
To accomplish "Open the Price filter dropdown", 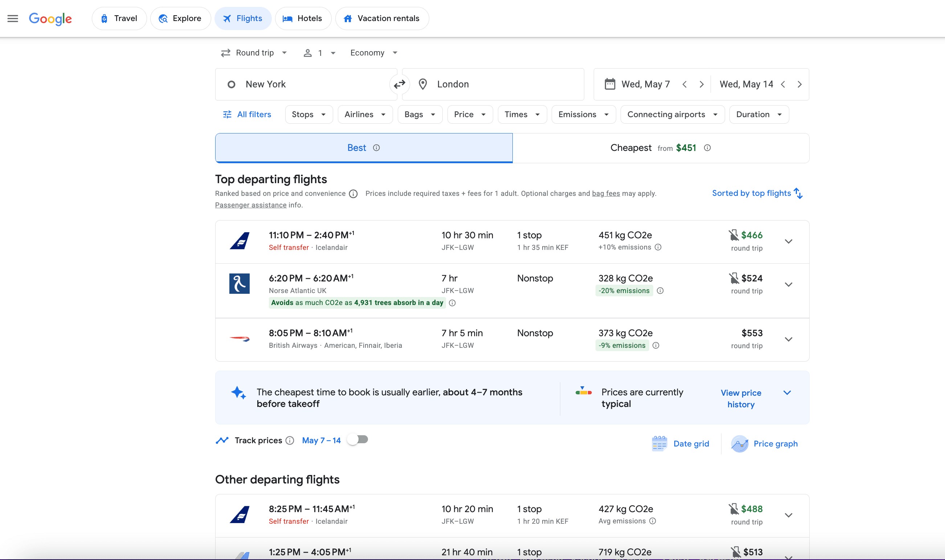I will click(x=470, y=114).
